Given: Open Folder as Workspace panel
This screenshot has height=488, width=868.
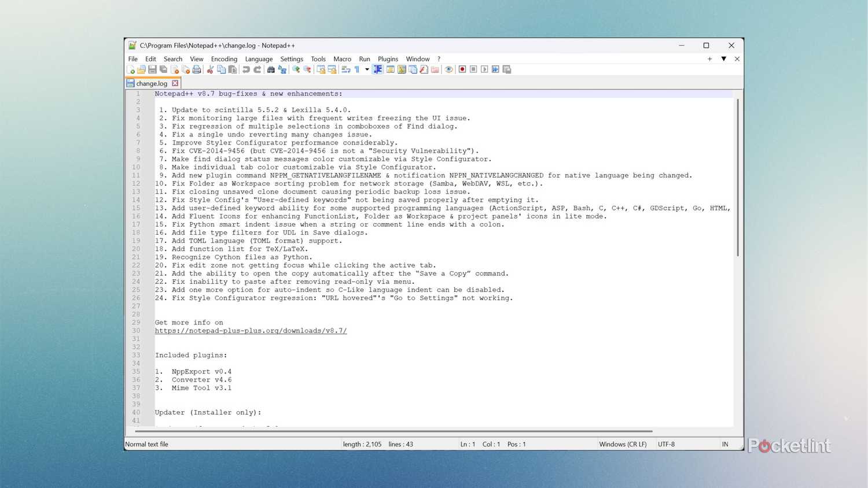Looking at the screenshot, I should click(x=435, y=69).
